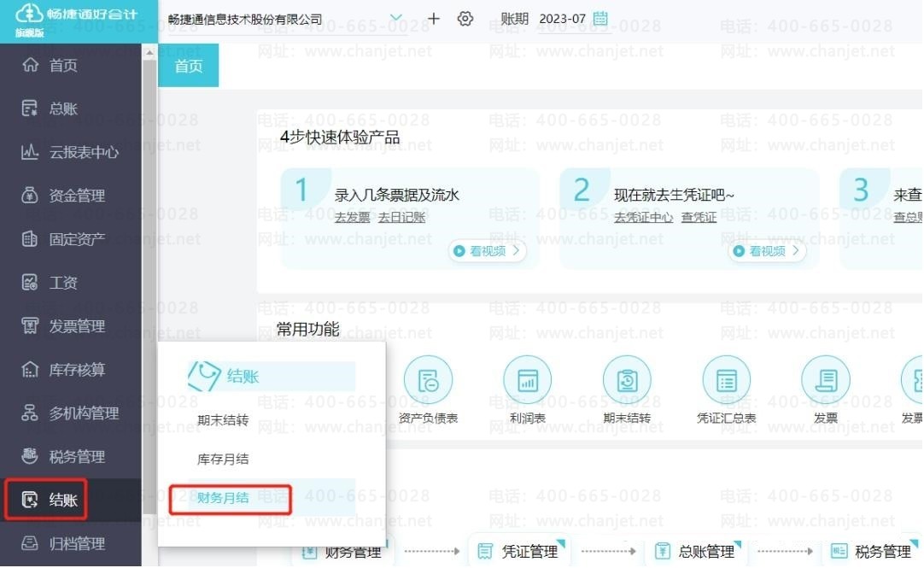Open the 账期 calendar picker icon
Viewport: 924px width, 568px height.
pos(599,18)
